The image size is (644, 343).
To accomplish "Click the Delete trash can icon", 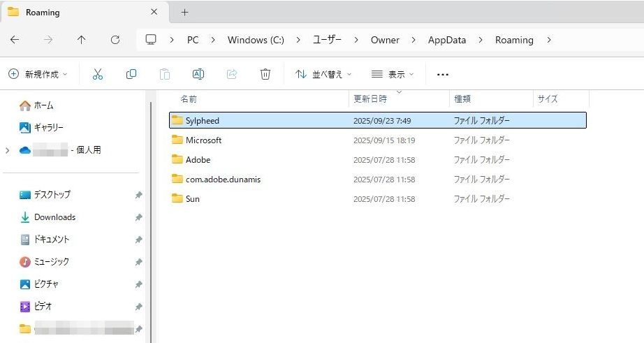I will click(265, 74).
